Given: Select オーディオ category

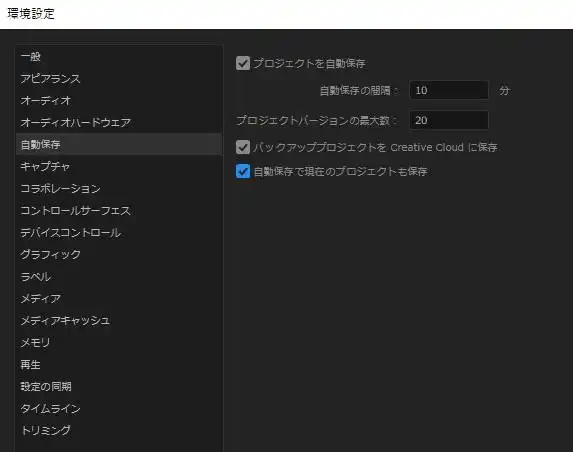Looking at the screenshot, I should pyautogui.click(x=119, y=100).
